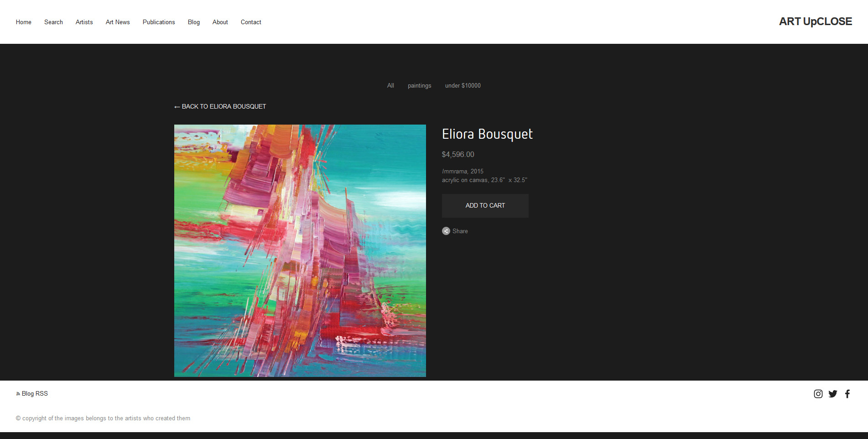Go to the Contact page

pos(251,22)
